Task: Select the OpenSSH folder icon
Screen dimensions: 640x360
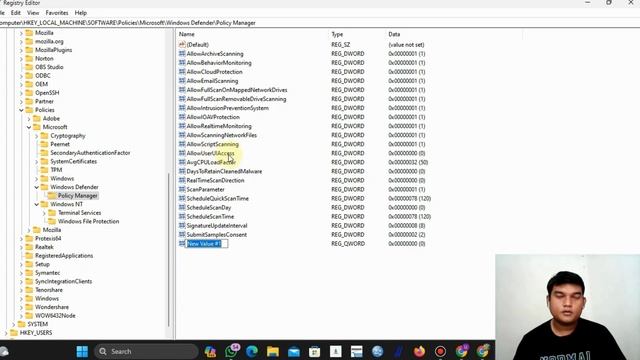Action: (29, 93)
